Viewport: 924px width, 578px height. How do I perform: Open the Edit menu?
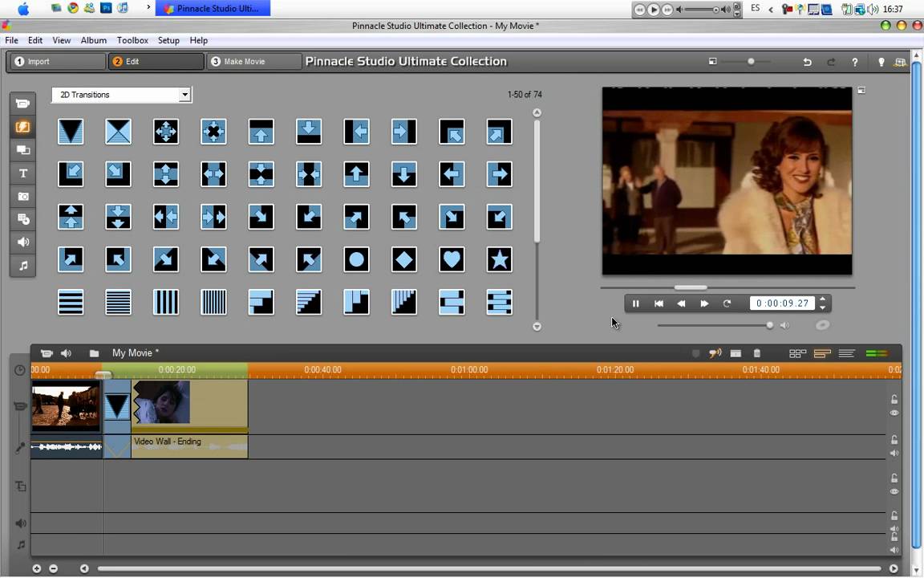(x=35, y=40)
